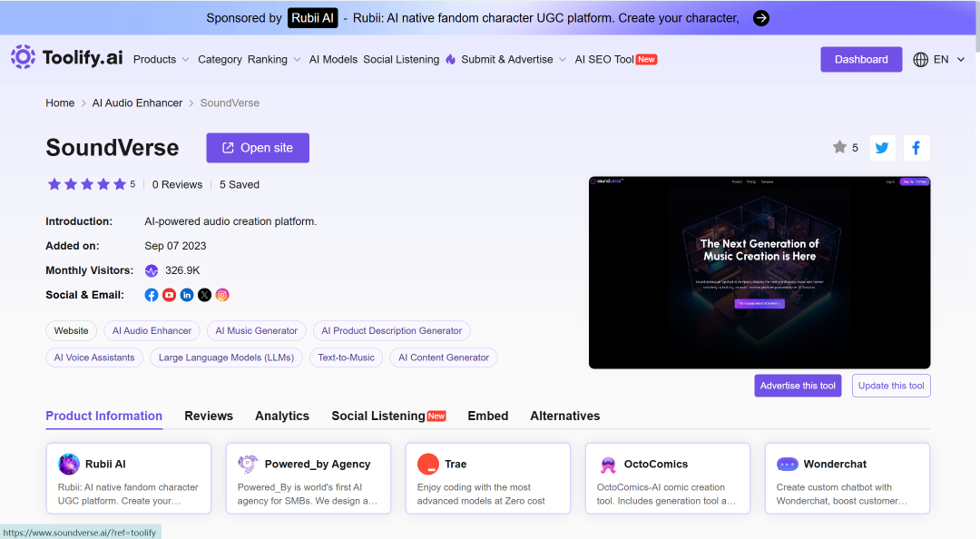Click the AI Voice Assistants tag
Image resolution: width=980 pixels, height=539 pixels.
pos(94,358)
